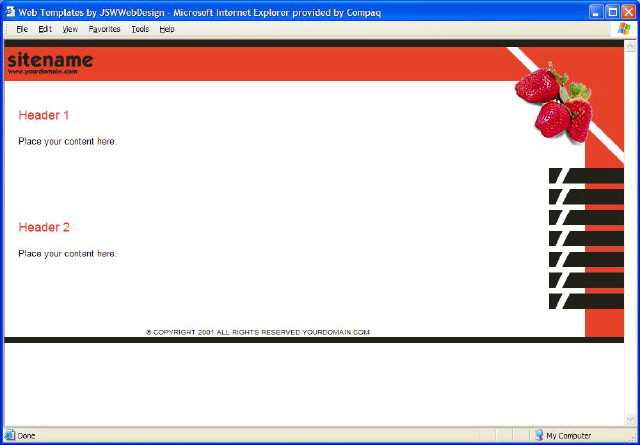Click the first black navigation bar button
Screen dimensions: 640x445
586,176
